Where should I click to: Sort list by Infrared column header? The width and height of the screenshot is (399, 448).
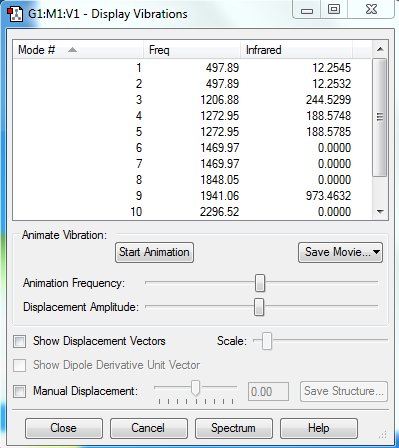tap(296, 50)
